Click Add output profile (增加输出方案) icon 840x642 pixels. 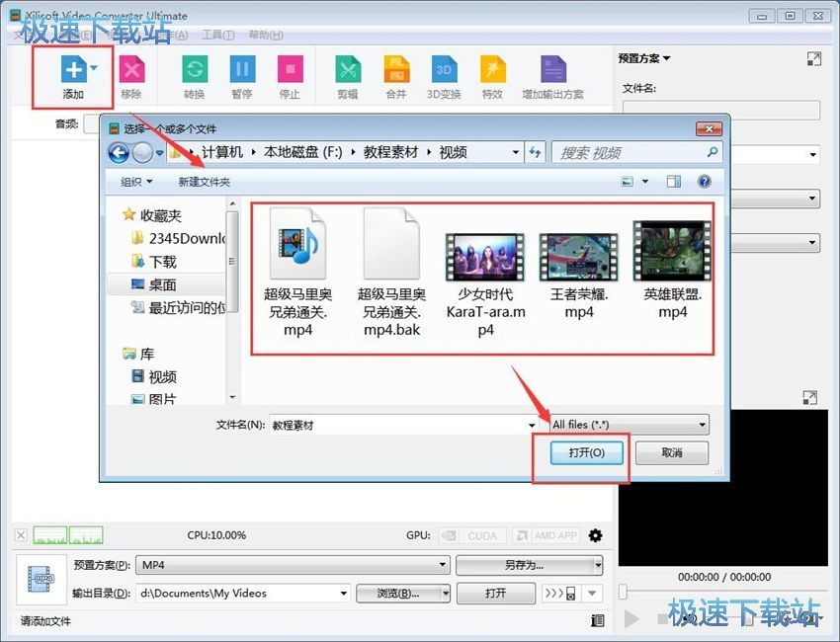tap(552, 69)
